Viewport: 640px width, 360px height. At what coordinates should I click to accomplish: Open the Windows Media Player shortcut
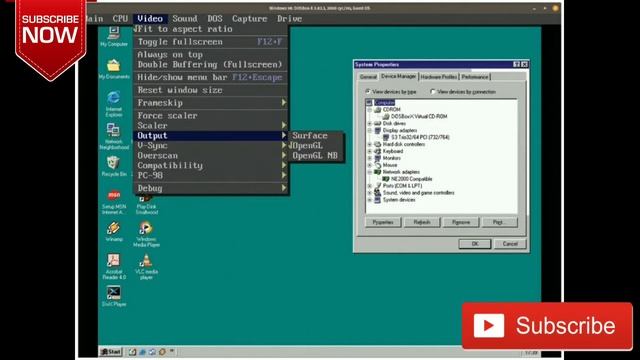pos(146,233)
